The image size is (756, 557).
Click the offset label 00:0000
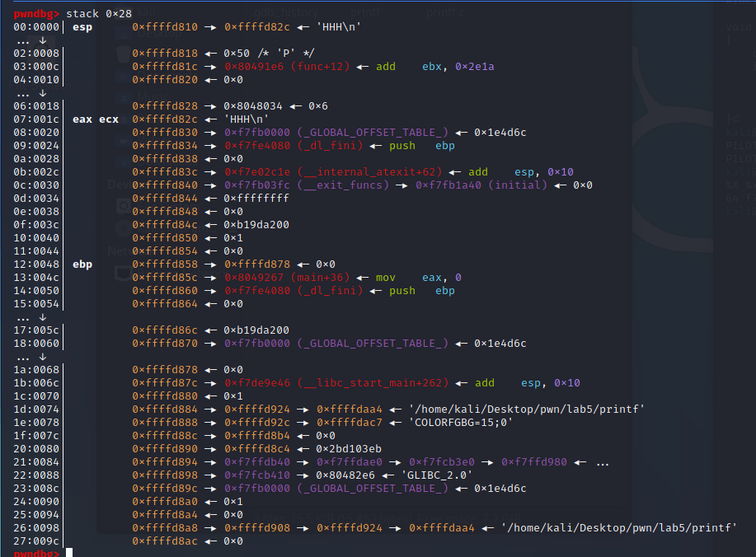[36, 27]
